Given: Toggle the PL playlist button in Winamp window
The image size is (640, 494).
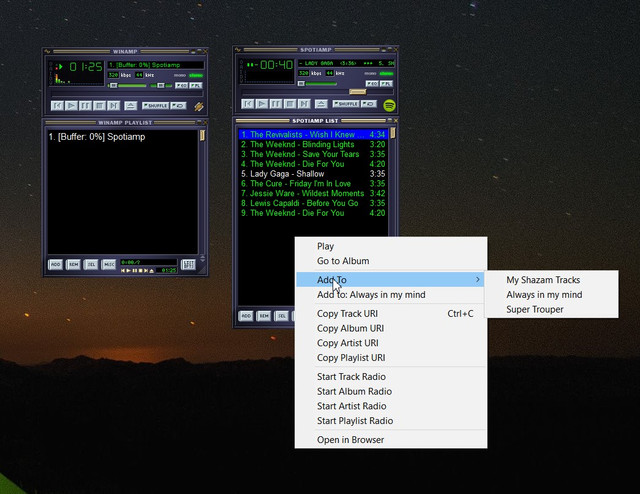Looking at the screenshot, I should click(196, 85).
